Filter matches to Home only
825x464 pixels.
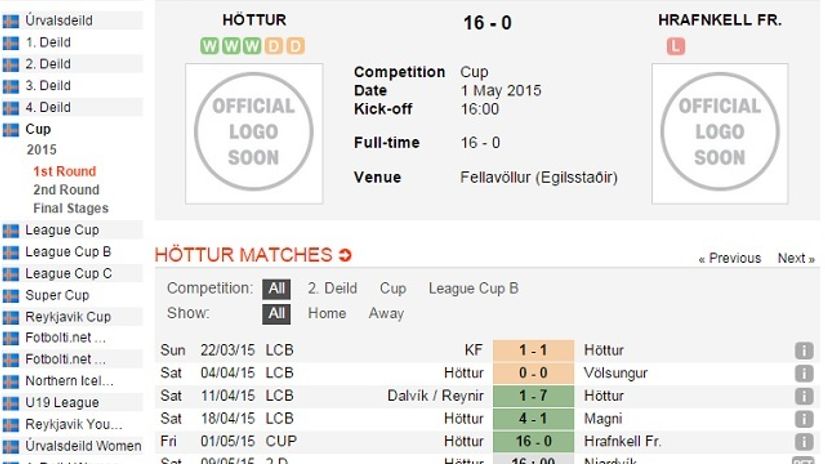[x=327, y=314]
